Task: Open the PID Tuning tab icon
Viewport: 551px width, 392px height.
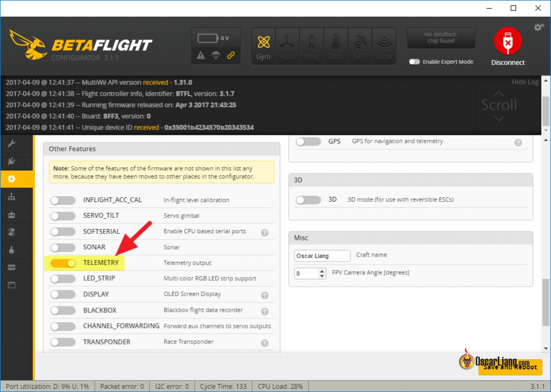Action: tap(12, 197)
